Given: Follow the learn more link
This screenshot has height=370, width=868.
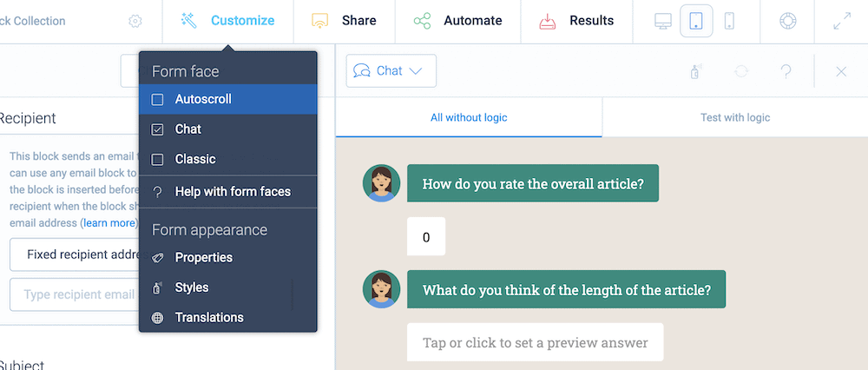Looking at the screenshot, I should click(109, 223).
